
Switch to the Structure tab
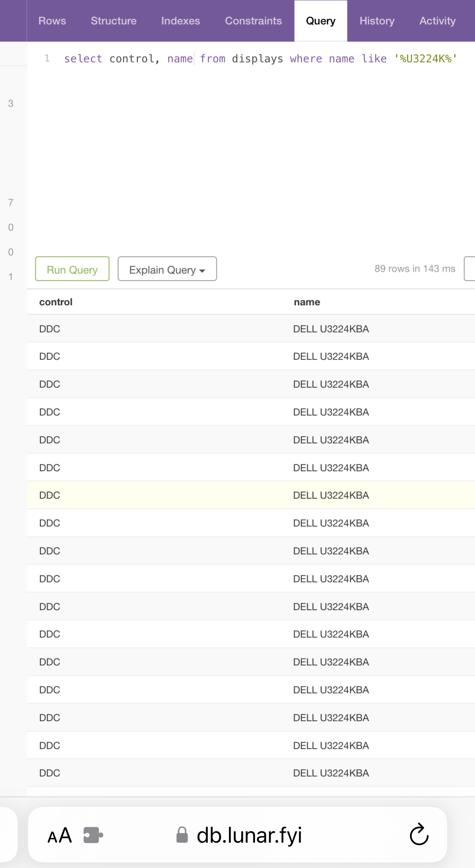coord(114,21)
